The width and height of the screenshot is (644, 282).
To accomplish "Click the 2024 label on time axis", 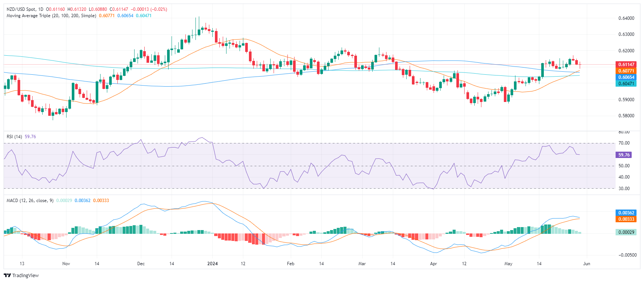I will tap(212, 264).
